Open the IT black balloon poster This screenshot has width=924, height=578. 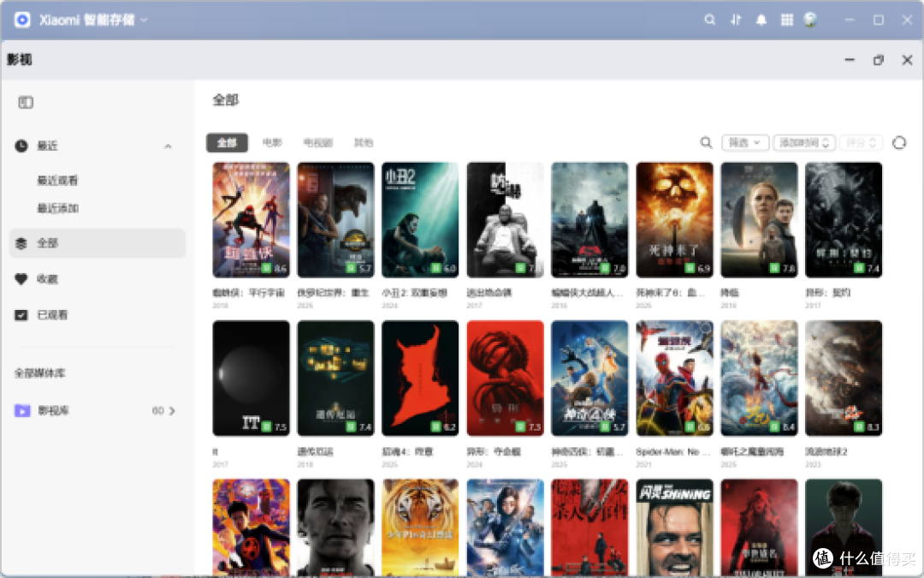[251, 378]
